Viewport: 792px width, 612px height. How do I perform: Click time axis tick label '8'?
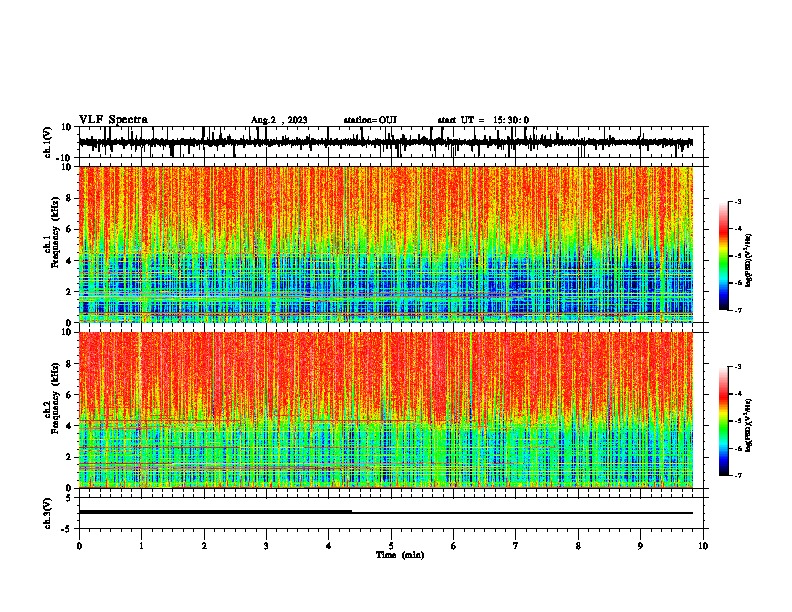coord(578,546)
